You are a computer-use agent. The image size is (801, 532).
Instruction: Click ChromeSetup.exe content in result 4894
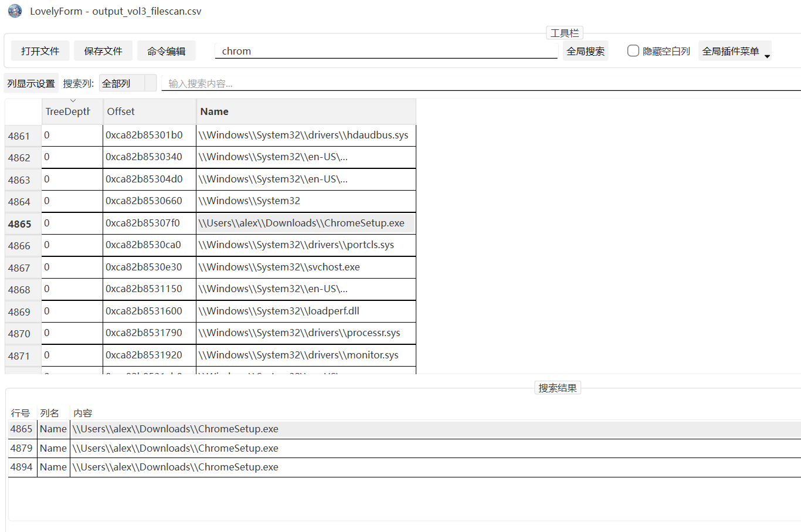click(x=175, y=467)
